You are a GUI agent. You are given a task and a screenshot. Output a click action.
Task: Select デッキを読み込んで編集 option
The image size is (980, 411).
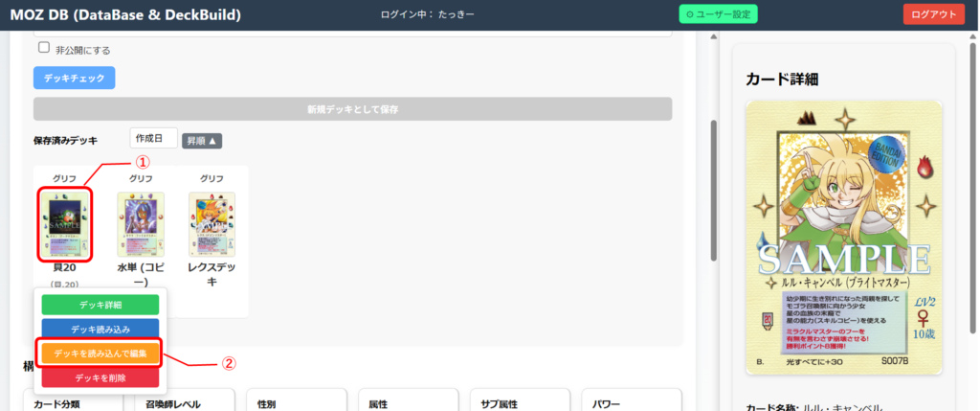pos(100,353)
